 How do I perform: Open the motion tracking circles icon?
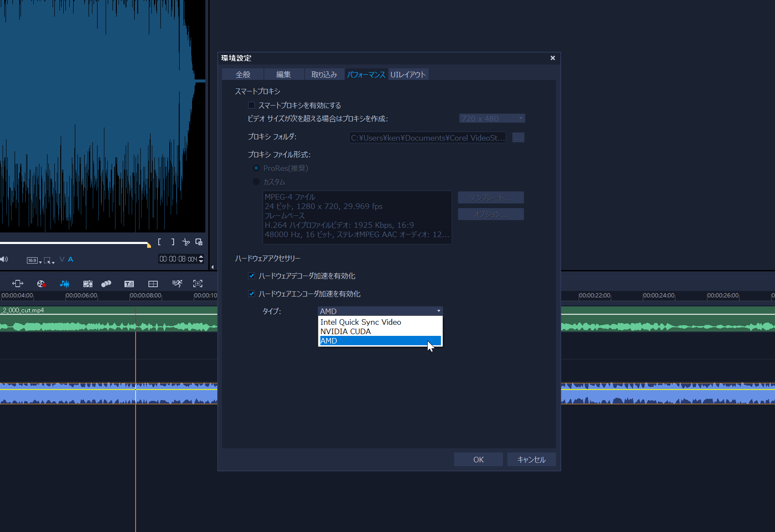(106, 284)
